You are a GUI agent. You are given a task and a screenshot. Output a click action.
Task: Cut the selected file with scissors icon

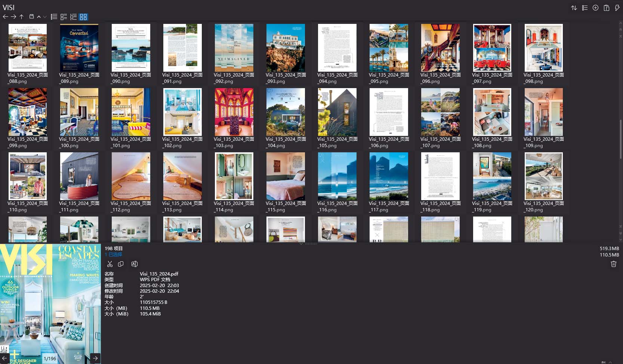(110, 264)
